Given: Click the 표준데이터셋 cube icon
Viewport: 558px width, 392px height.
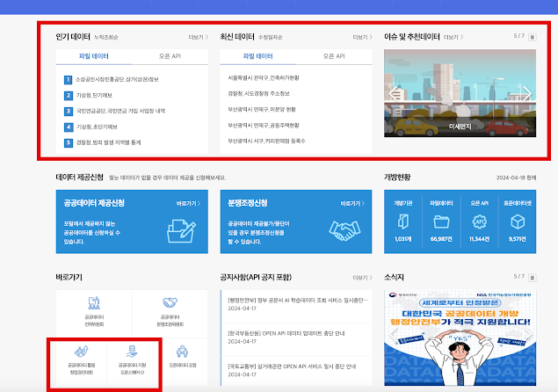Looking at the screenshot, I should (518, 221).
